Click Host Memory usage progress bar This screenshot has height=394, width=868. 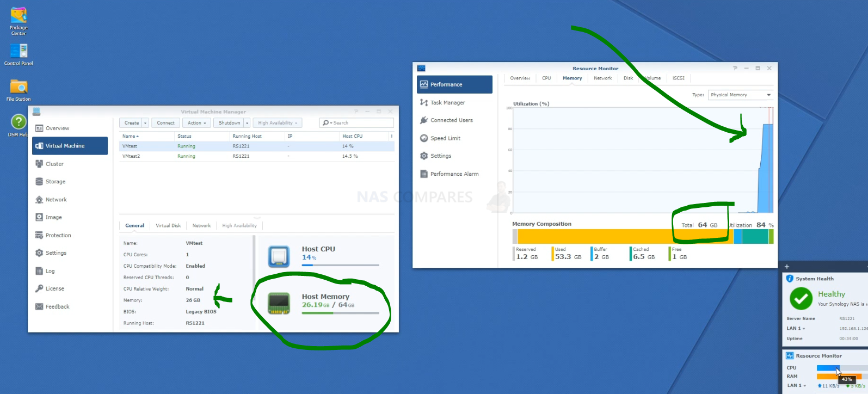341,313
